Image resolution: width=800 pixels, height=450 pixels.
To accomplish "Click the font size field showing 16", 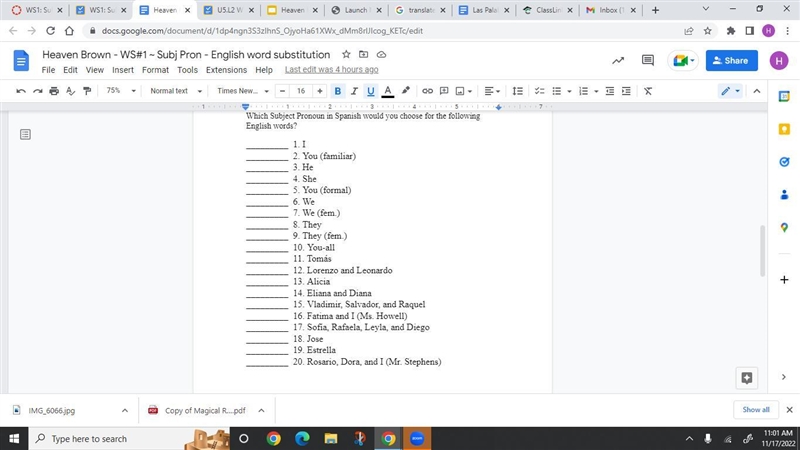I will point(301,91).
